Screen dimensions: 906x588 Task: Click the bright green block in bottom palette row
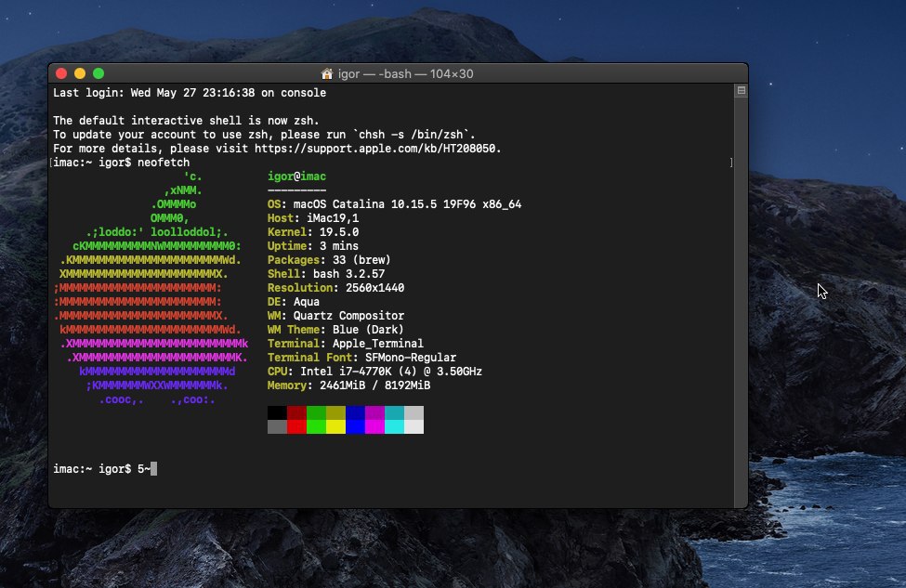(316, 426)
